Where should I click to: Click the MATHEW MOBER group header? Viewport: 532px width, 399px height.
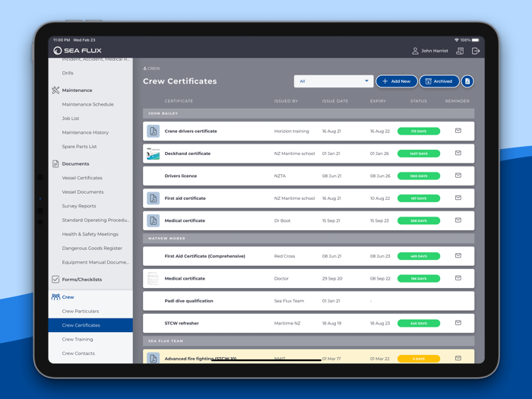(x=309, y=238)
